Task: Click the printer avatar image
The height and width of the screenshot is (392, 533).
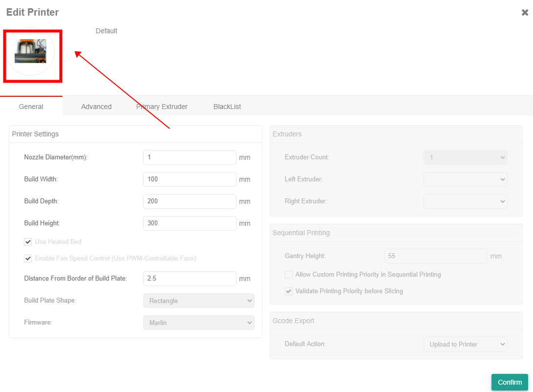Action: click(30, 51)
